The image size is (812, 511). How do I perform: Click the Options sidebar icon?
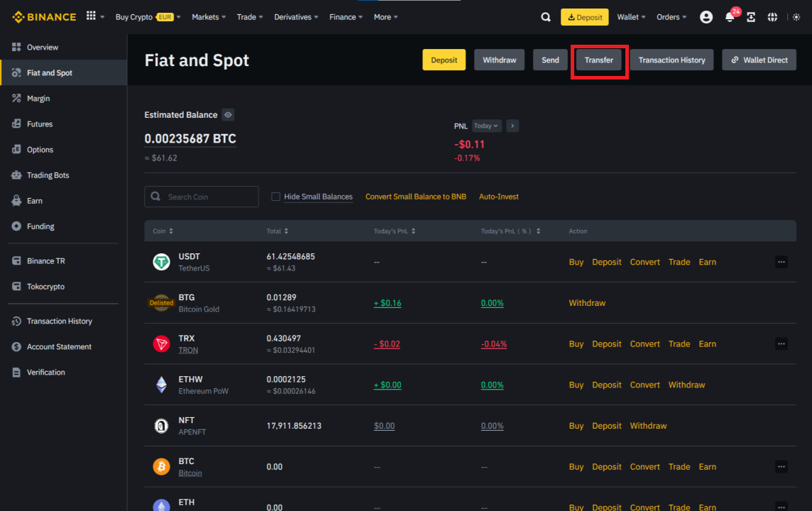click(x=16, y=150)
